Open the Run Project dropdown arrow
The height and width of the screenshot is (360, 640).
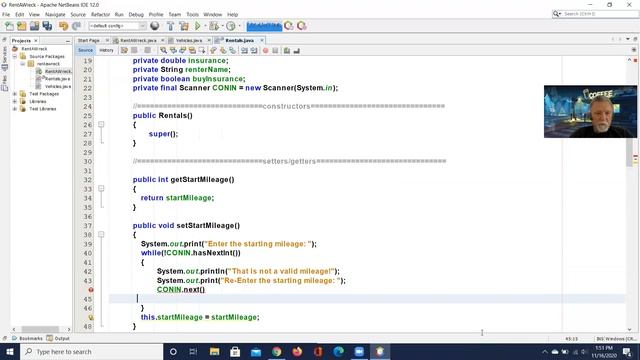(x=205, y=26)
